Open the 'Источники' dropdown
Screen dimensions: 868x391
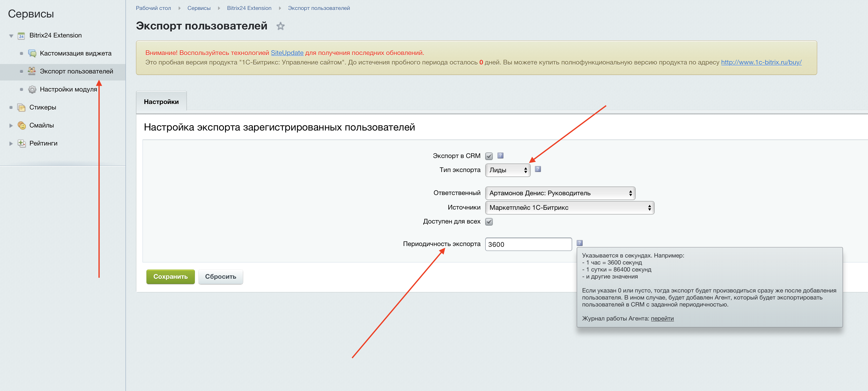tap(569, 208)
